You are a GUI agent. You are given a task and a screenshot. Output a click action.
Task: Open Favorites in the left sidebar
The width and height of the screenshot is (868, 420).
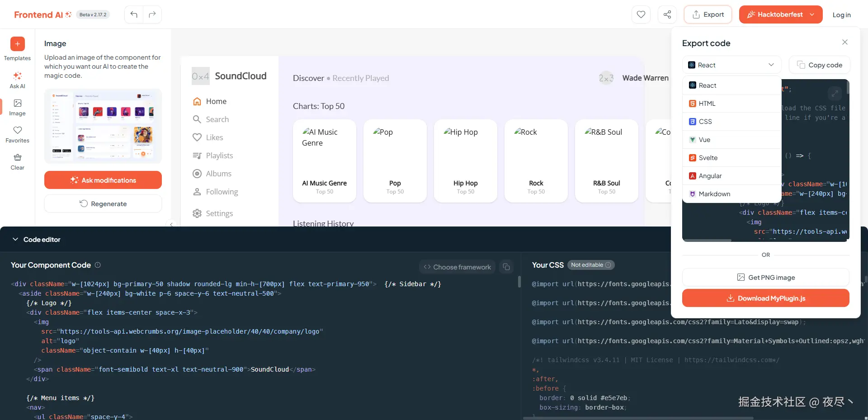[x=17, y=134]
